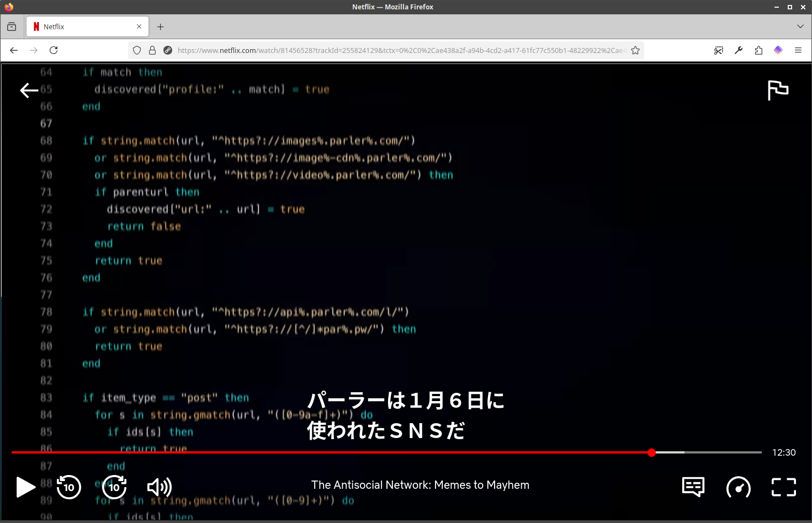This screenshot has width=812, height=523.
Task: Skip forward 10 seconds
Action: click(x=114, y=487)
